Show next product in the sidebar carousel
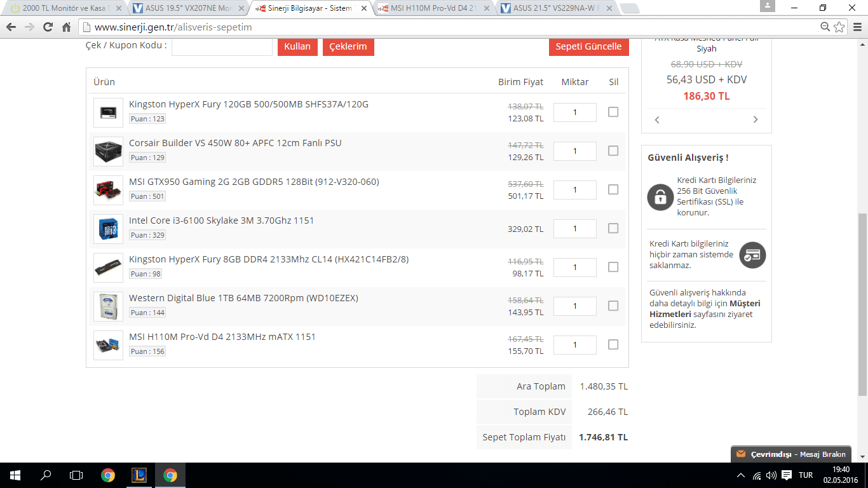Screen dimensions: 868x488 click(756, 119)
